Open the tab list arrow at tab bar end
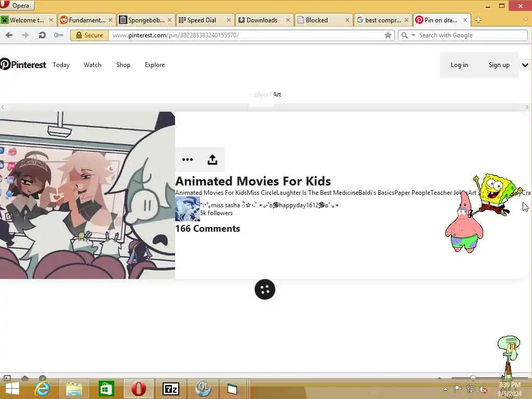 [526, 20]
